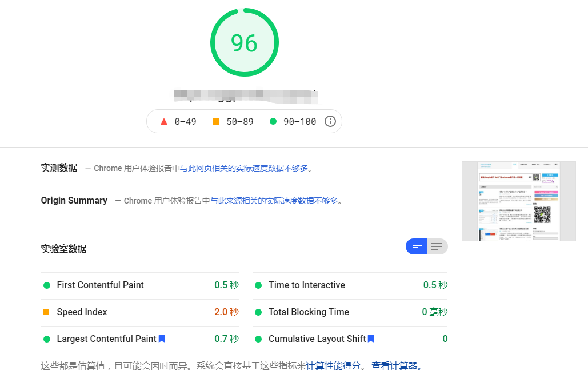Open link 与此网页相关的实际速度数据不够多
The image size is (588, 378).
point(244,168)
